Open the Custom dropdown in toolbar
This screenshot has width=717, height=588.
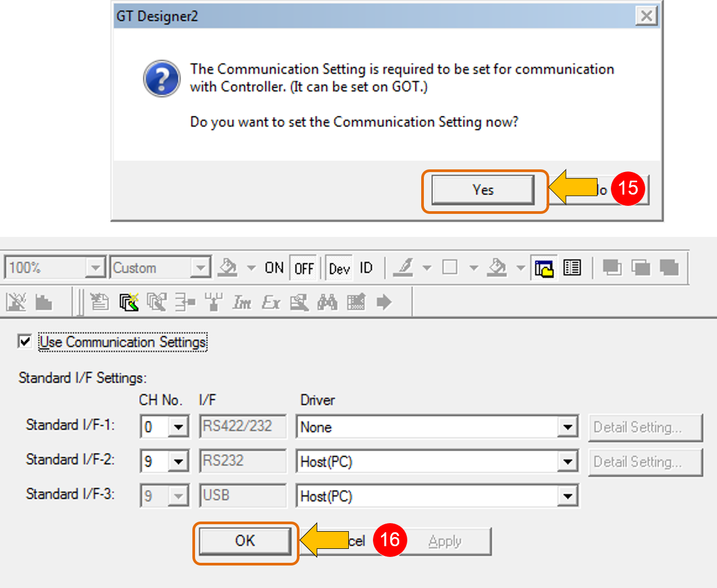pos(200,267)
